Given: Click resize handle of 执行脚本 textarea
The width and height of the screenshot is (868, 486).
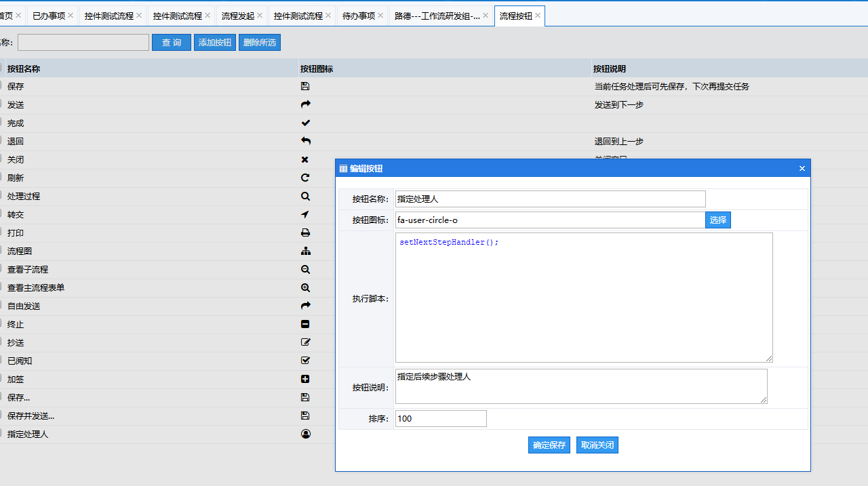Looking at the screenshot, I should tap(769, 359).
